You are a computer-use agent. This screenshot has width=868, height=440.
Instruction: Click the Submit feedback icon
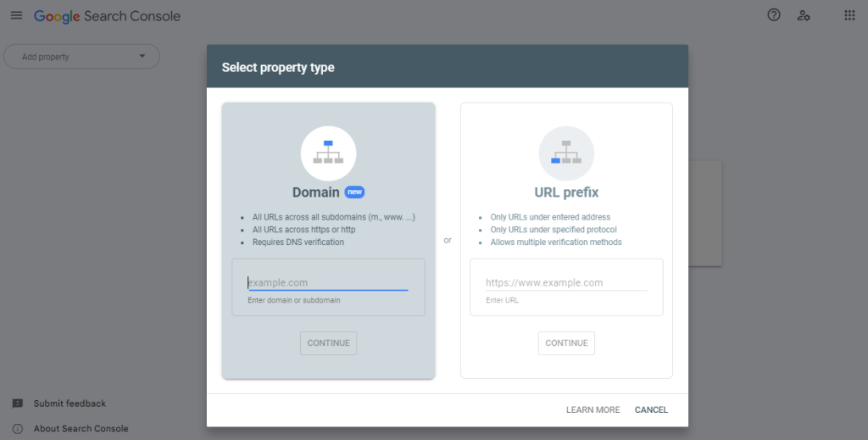pos(18,404)
